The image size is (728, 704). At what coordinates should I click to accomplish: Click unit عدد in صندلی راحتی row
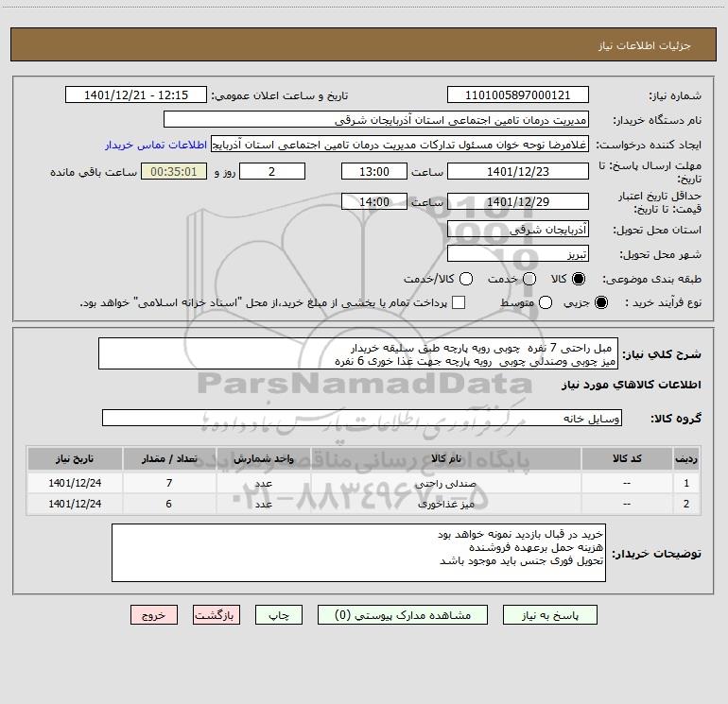click(263, 484)
